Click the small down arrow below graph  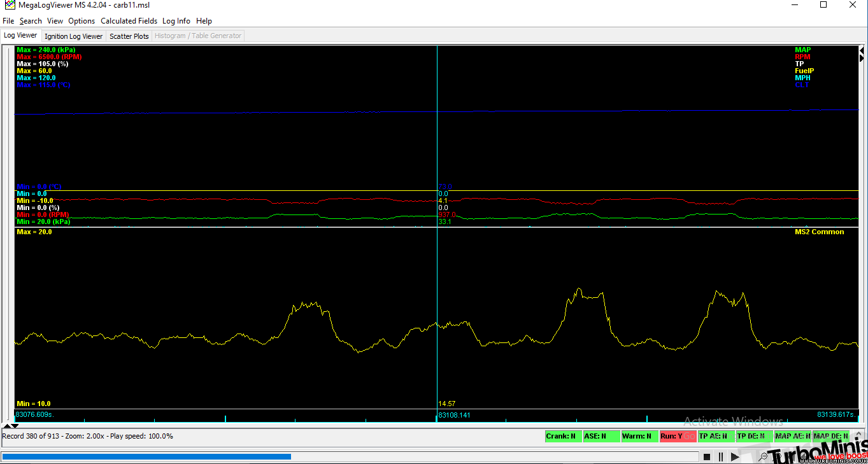[x=15, y=426]
